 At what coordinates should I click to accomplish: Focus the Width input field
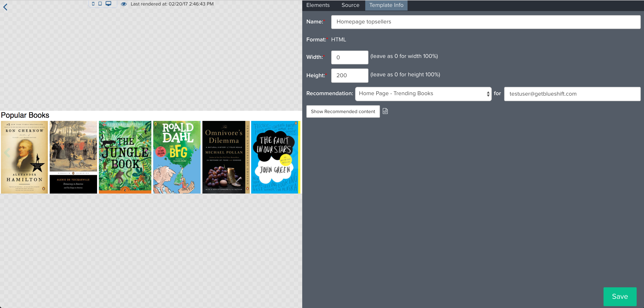click(x=350, y=57)
